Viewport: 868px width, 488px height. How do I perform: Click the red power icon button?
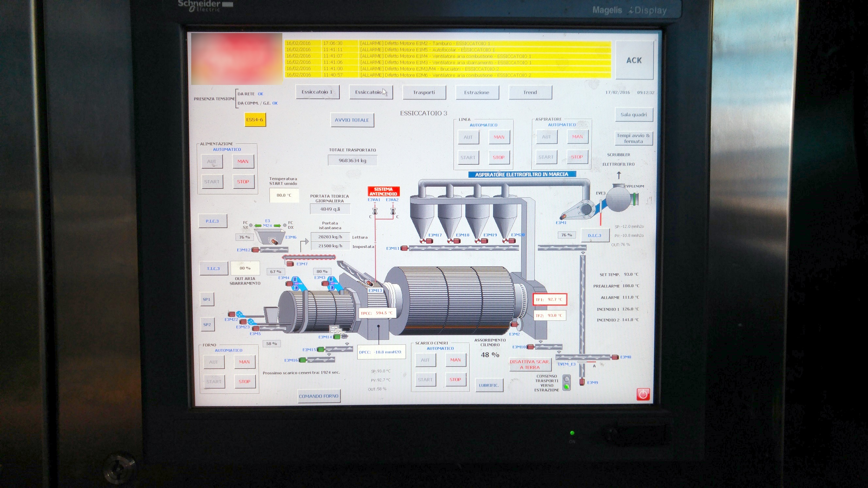coord(643,394)
